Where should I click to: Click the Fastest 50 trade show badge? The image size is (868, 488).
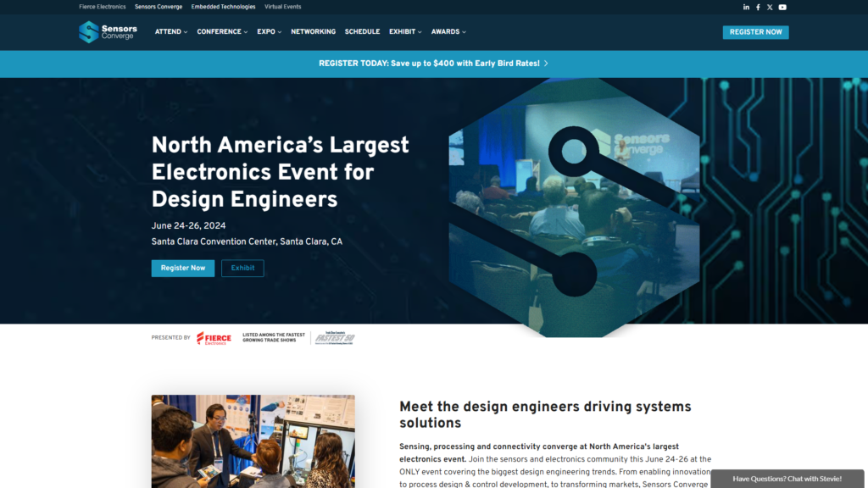click(335, 338)
